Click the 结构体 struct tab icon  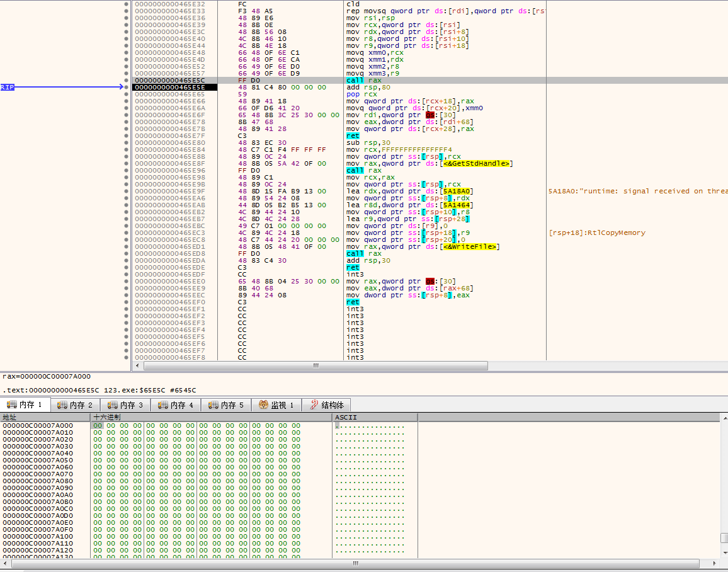click(x=314, y=405)
